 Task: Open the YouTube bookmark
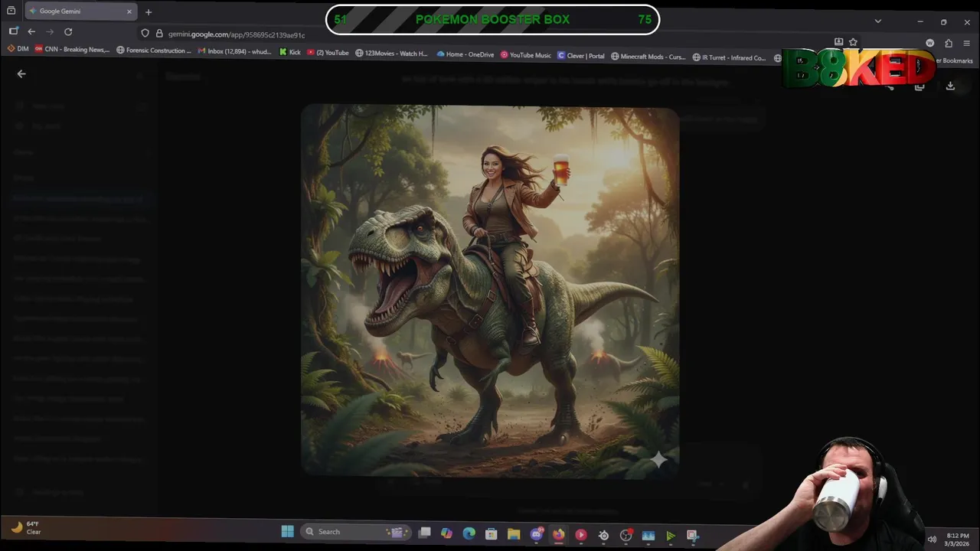click(328, 53)
